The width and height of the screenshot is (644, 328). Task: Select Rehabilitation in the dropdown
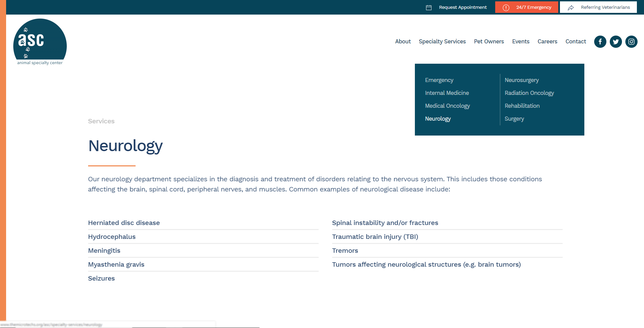(522, 106)
